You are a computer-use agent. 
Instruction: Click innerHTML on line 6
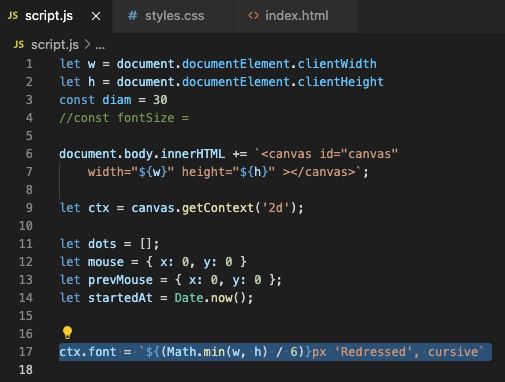click(193, 154)
